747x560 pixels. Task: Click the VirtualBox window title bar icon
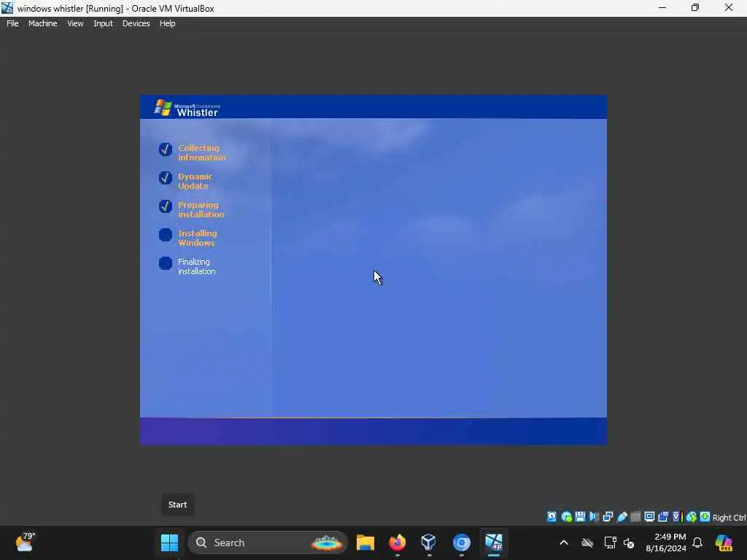7,8
